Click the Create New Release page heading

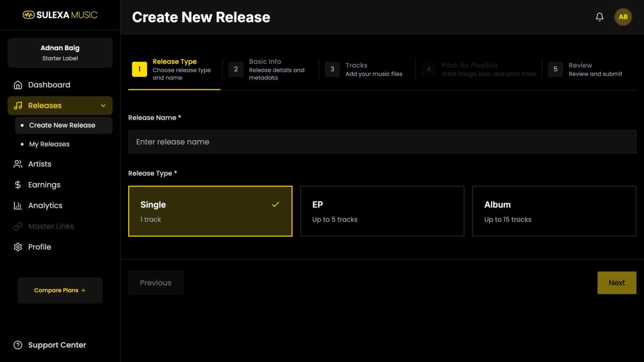tap(201, 17)
